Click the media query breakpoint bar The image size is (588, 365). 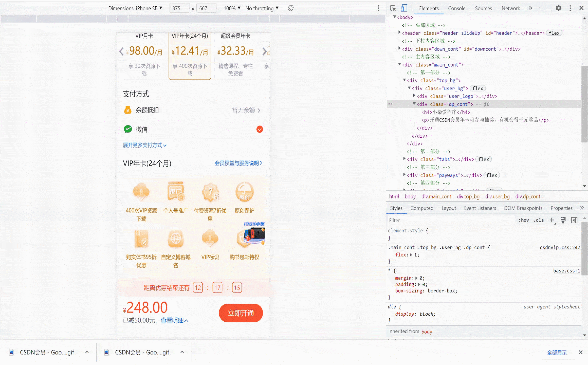pyautogui.click(x=193, y=19)
